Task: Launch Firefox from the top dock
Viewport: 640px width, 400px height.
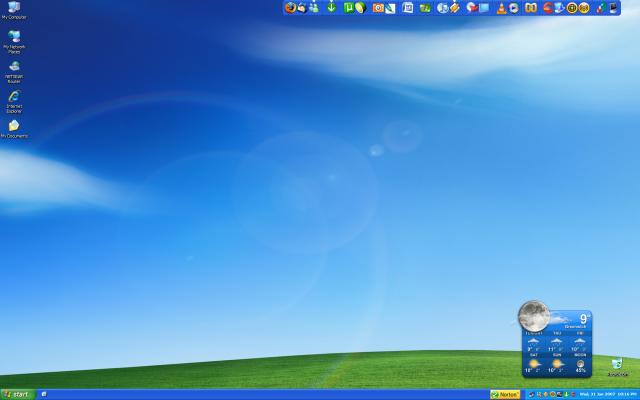Action: (290, 8)
